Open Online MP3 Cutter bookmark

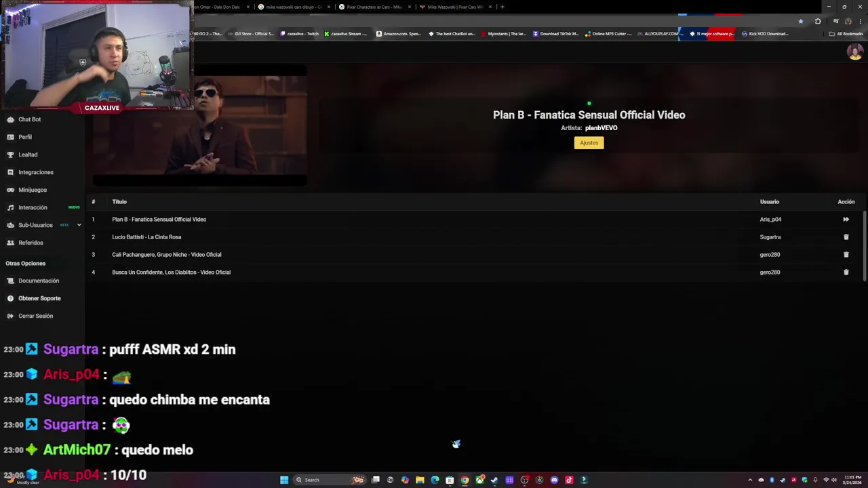point(608,34)
